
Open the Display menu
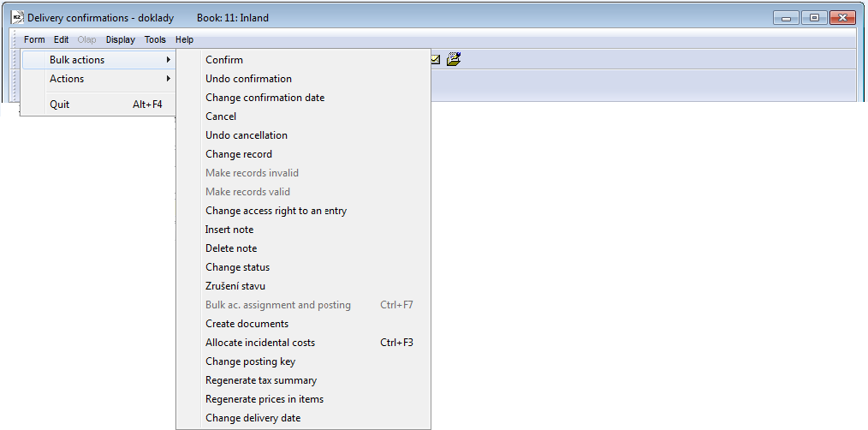(x=121, y=39)
